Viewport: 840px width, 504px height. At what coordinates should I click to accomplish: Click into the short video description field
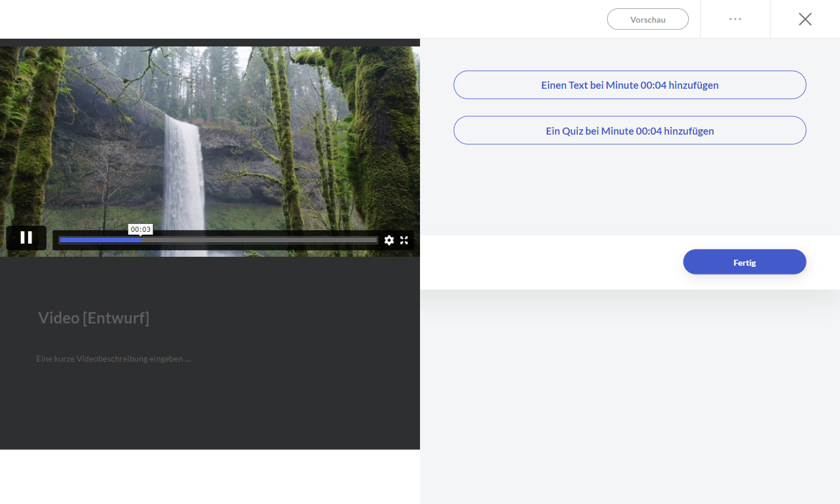(x=113, y=359)
